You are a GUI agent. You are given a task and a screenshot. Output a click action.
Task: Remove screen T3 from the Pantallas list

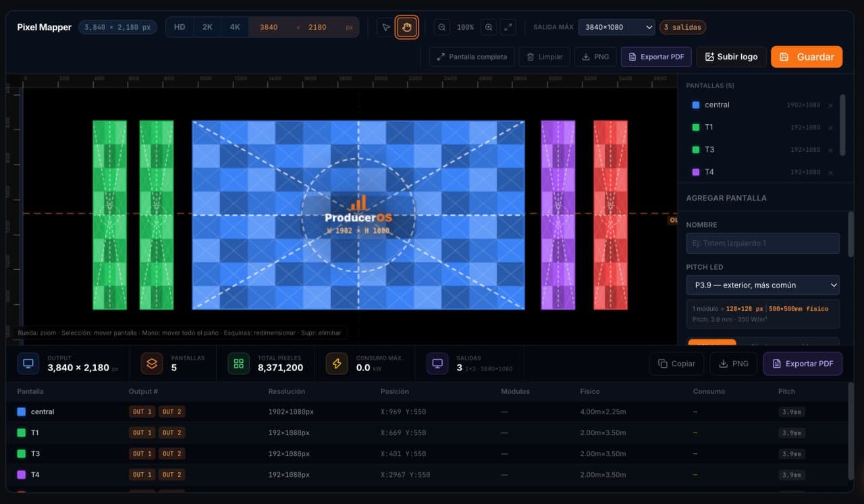pos(830,150)
